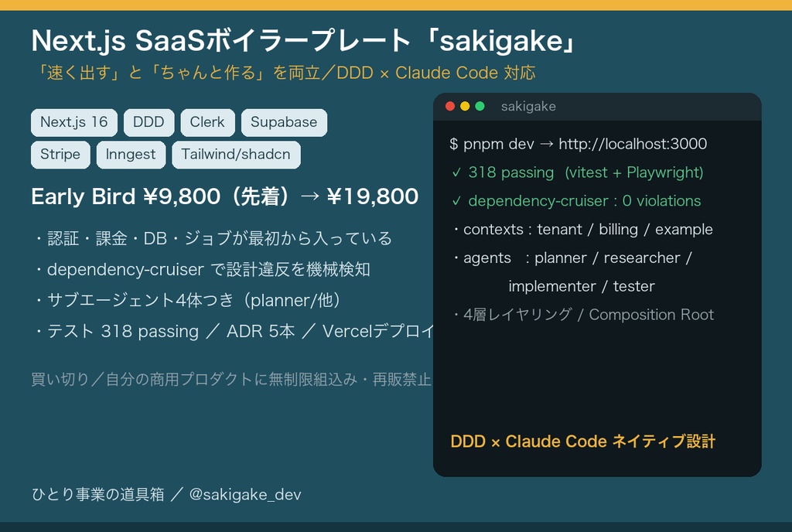Click the '$ pnpm dev → http://localhost:3000' line

[578, 144]
